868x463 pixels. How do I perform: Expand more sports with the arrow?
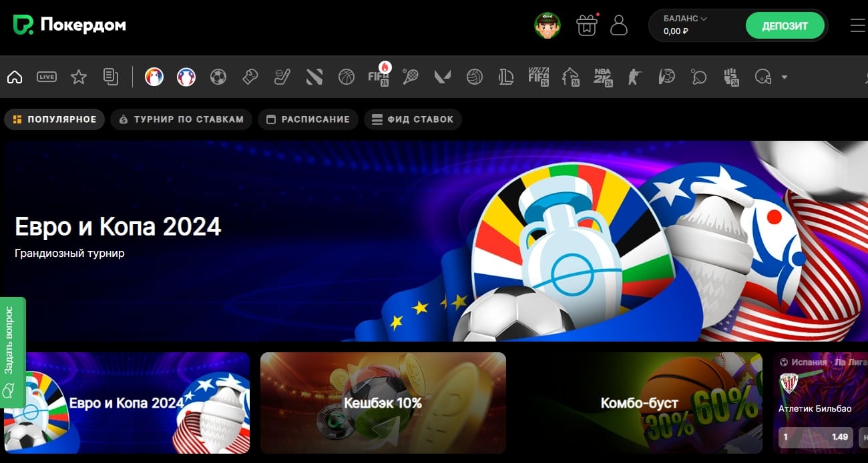[785, 77]
